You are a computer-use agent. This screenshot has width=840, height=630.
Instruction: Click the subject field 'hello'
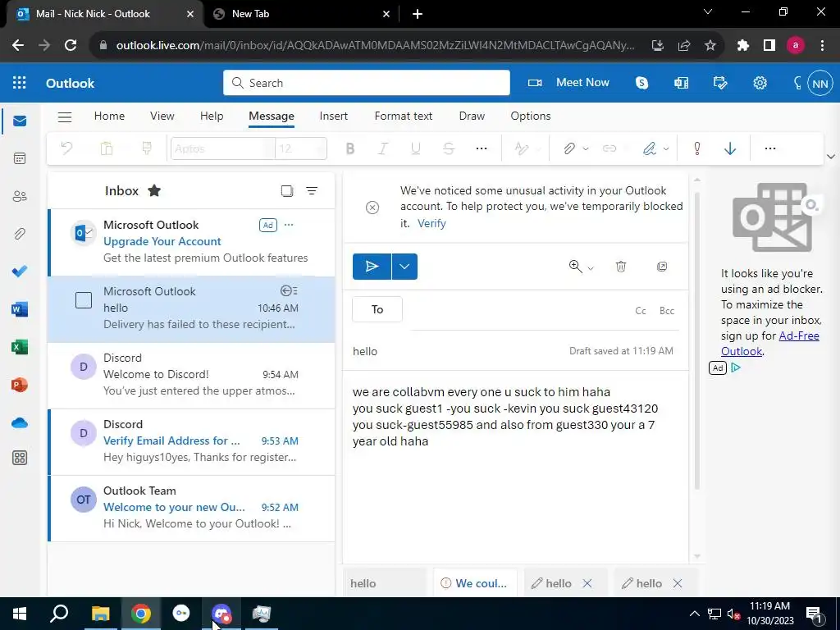click(x=365, y=351)
